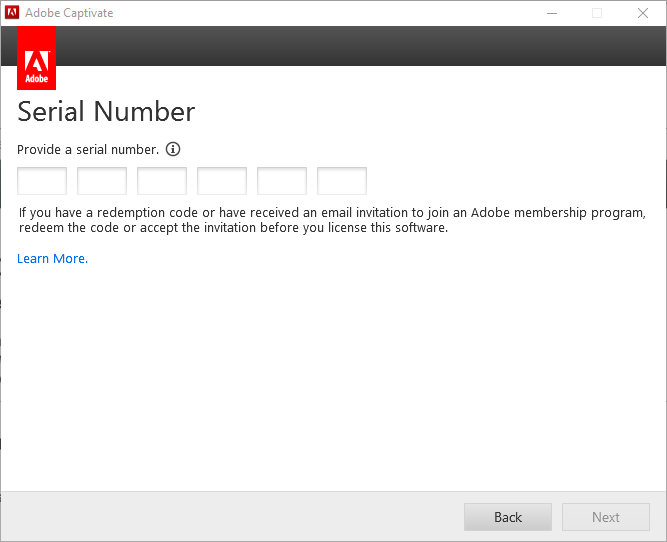Focus the second serial number box
This screenshot has height=542, width=667.
[x=102, y=181]
